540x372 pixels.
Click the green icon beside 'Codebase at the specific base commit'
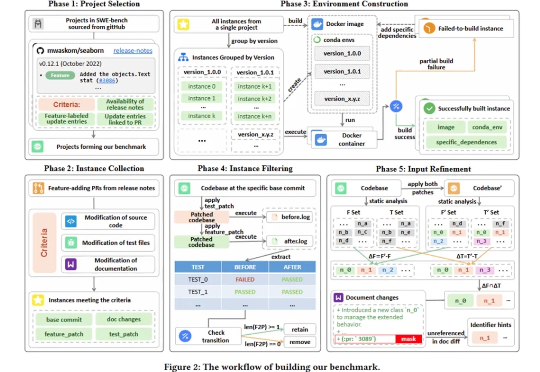coord(184,188)
